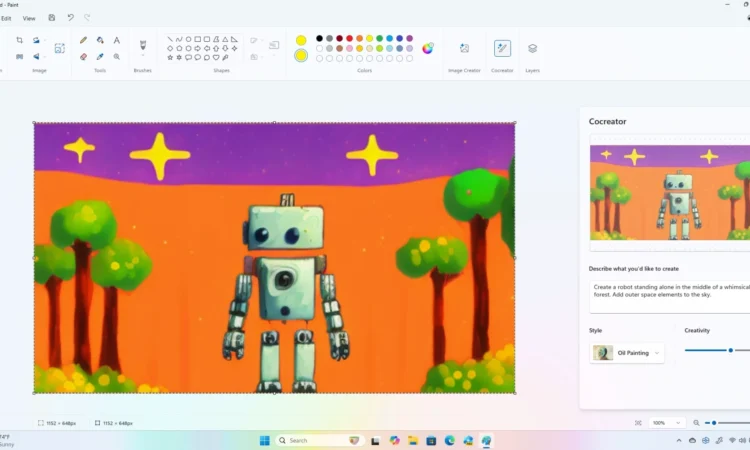Select the five-point star shape

point(170,57)
